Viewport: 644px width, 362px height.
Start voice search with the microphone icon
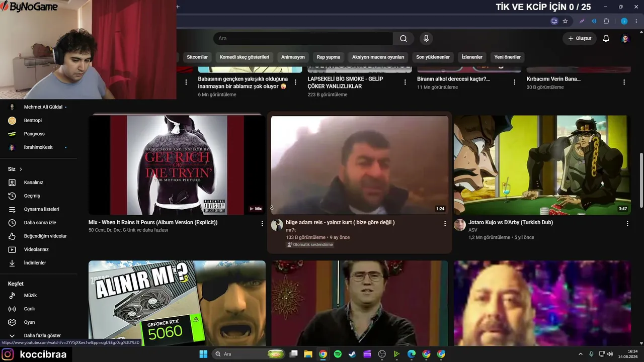426,39
